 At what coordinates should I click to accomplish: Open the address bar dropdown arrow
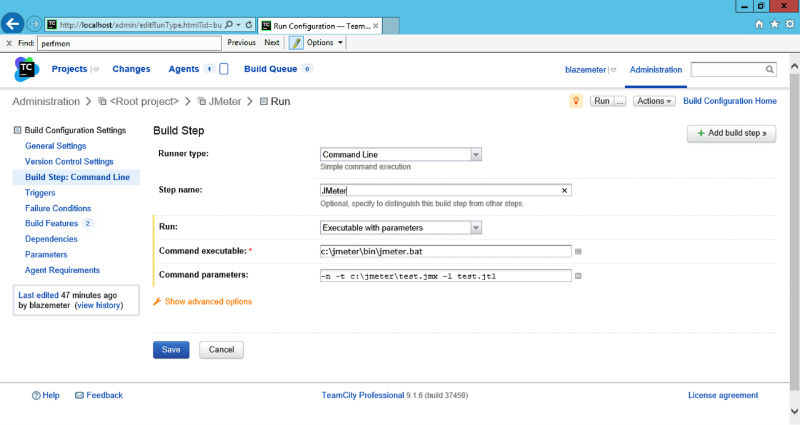pyautogui.click(x=238, y=24)
